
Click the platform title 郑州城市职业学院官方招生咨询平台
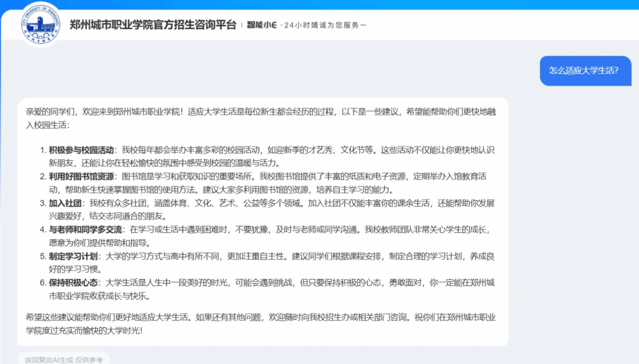click(x=153, y=25)
